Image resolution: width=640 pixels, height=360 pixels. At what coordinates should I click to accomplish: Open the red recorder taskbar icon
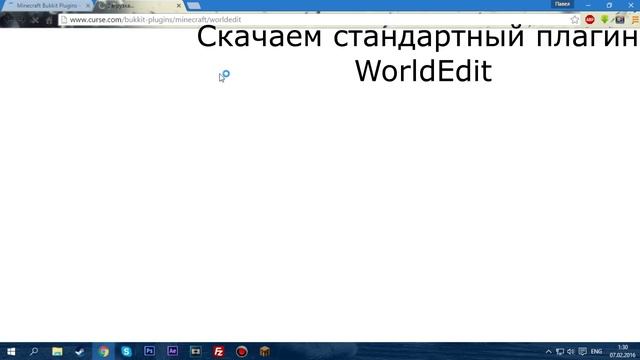point(242,351)
